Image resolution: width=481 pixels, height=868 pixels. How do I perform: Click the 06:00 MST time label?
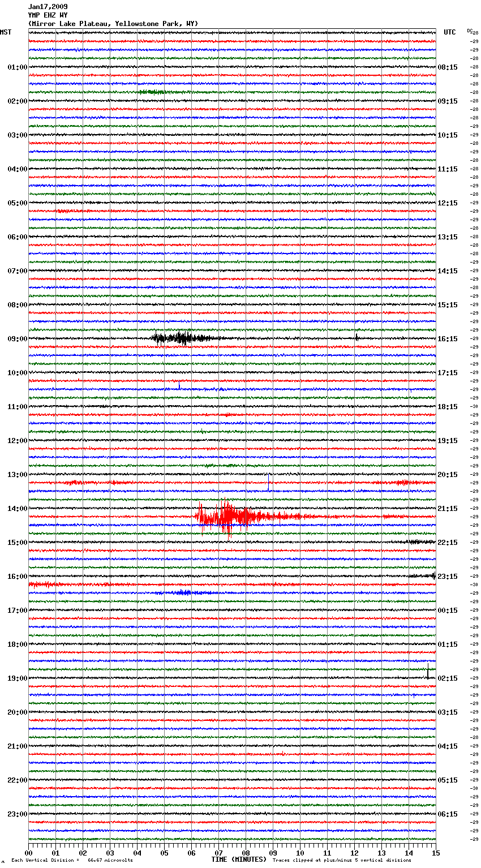[x=17, y=237]
